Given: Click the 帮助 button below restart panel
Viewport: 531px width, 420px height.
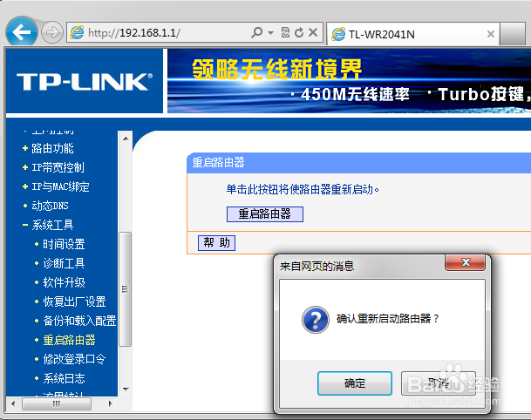Looking at the screenshot, I should [217, 243].
